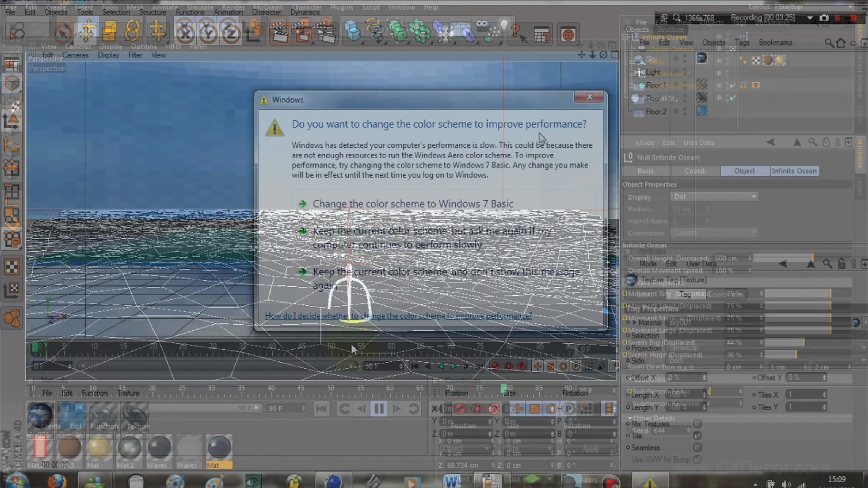Add a Cube primitive object
Screen dimensions: 868x488
[352, 31]
